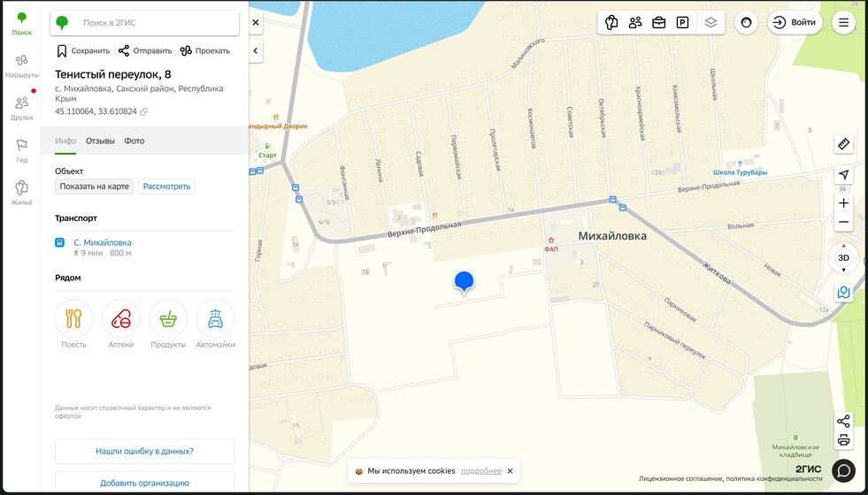Open Маршруты routes section
The width and height of the screenshot is (868, 495).
[21, 66]
